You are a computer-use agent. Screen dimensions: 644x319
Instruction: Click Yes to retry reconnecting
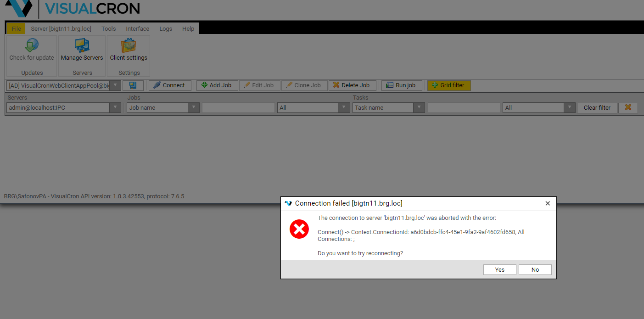499,269
